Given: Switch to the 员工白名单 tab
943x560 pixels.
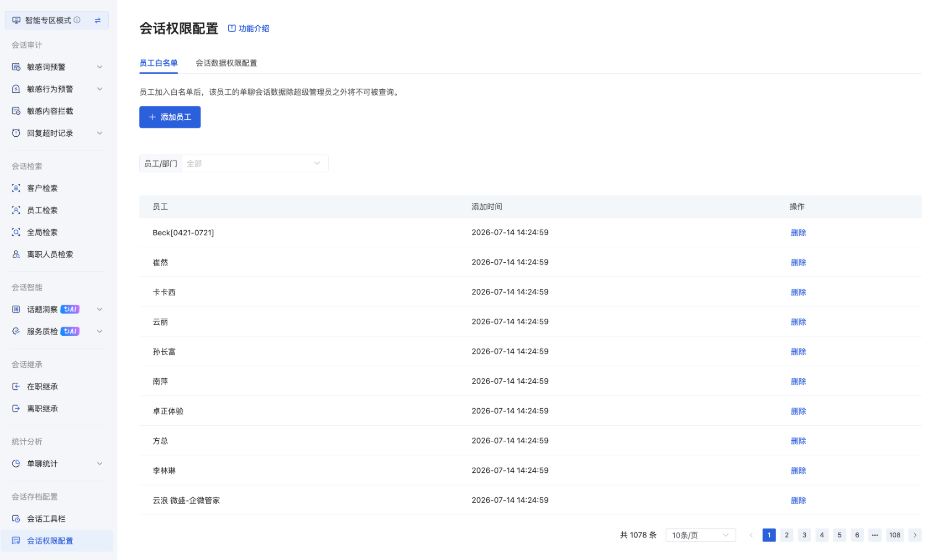Looking at the screenshot, I should coord(158,63).
